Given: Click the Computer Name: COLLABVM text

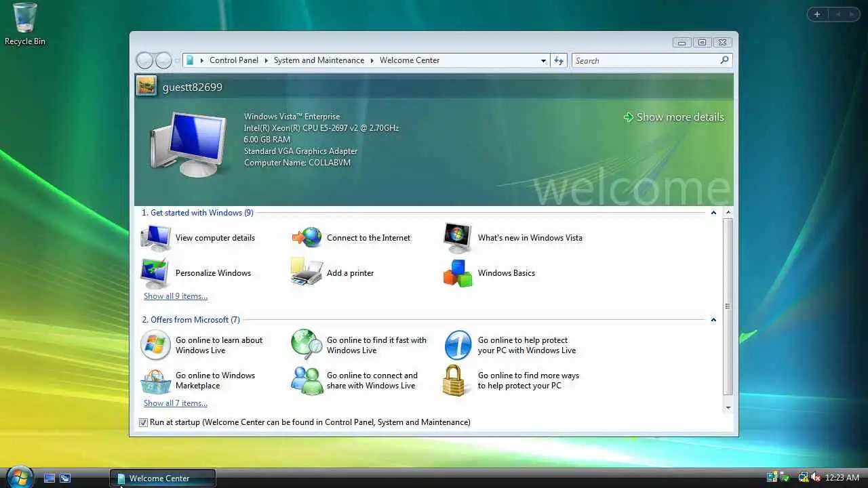Looking at the screenshot, I should coord(297,163).
